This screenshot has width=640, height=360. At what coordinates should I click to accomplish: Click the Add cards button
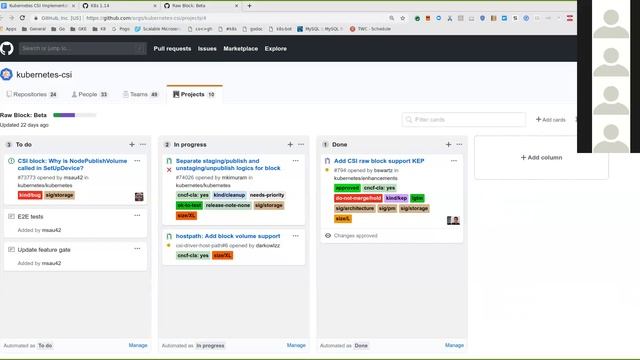550,120
